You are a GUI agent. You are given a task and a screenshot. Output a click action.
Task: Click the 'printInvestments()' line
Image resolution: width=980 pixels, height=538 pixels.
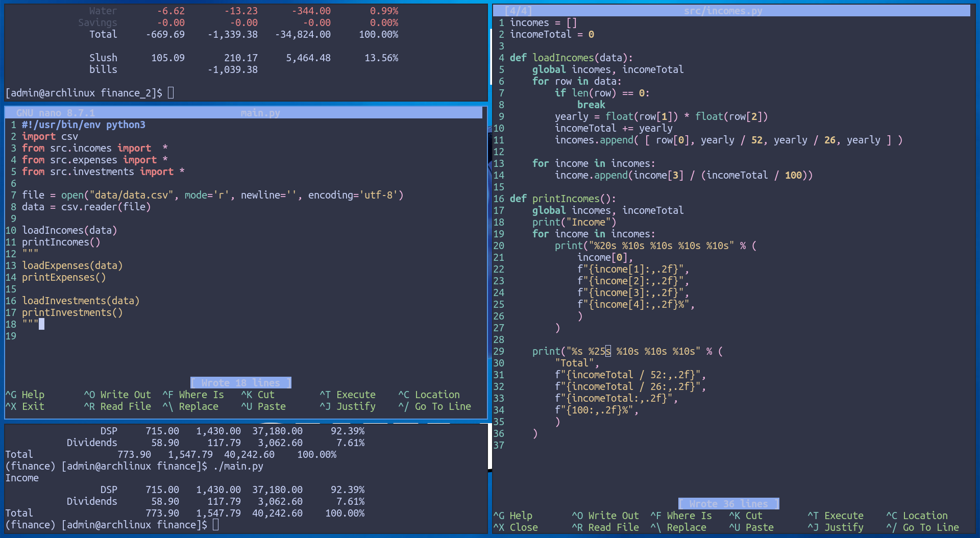[72, 312]
